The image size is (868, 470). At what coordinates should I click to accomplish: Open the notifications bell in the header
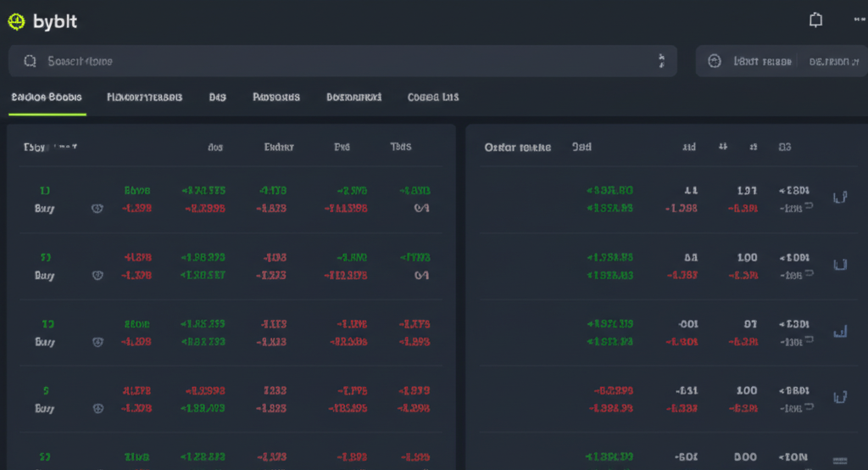815,20
